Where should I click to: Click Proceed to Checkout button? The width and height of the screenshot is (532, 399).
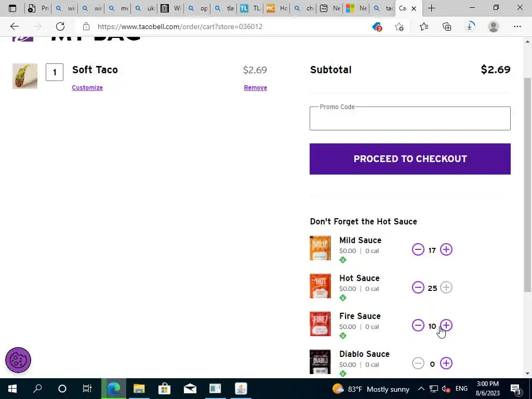coord(410,159)
